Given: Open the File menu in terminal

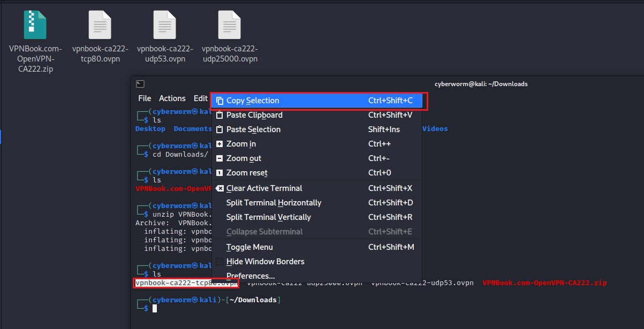Looking at the screenshot, I should (x=145, y=98).
